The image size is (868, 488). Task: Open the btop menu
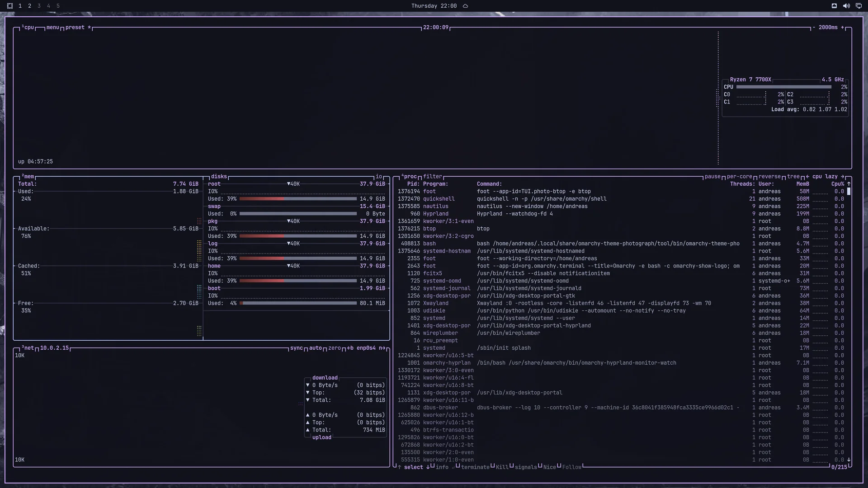(x=52, y=28)
